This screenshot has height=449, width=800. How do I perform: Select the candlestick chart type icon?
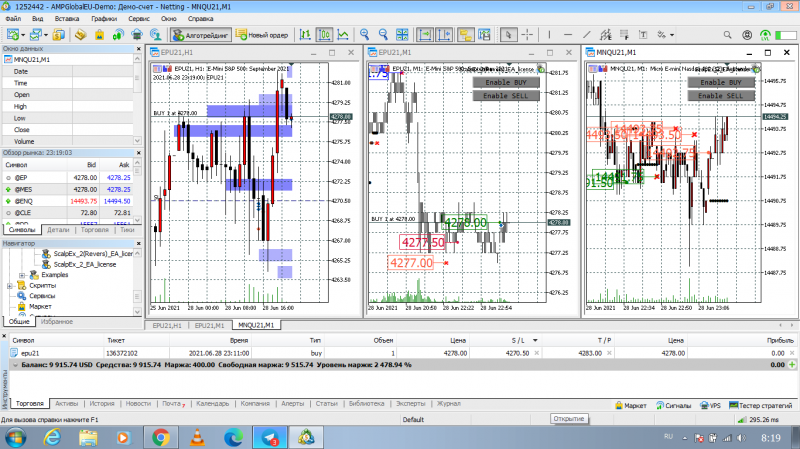(x=324, y=35)
